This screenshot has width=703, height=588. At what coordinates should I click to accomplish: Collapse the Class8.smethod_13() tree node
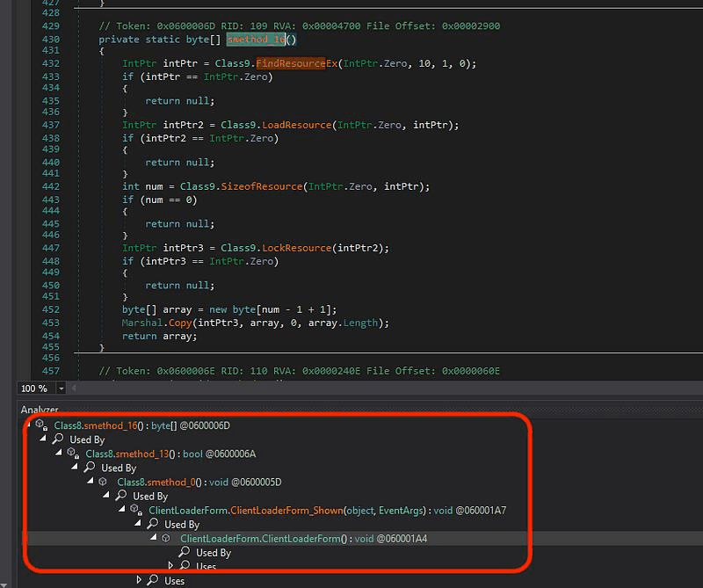tap(59, 453)
